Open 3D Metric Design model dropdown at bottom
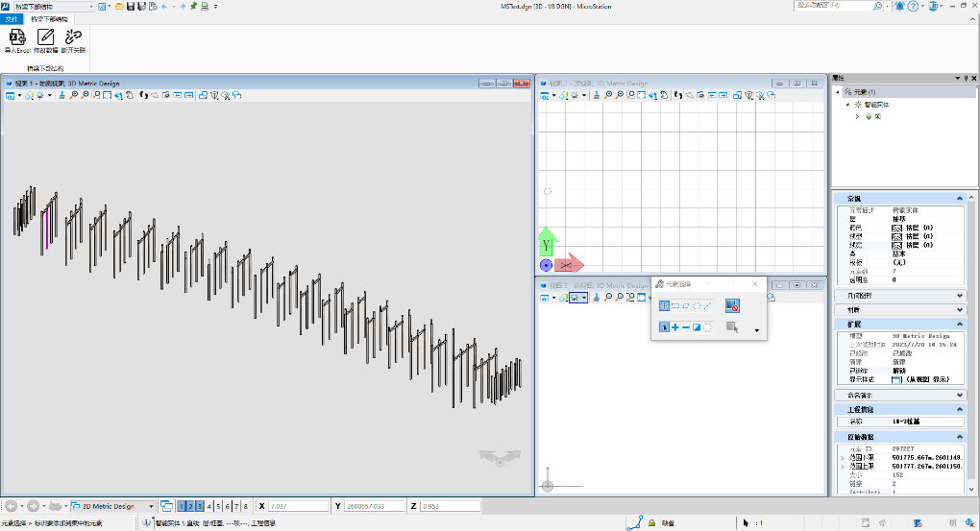980x531 pixels. 151,506
